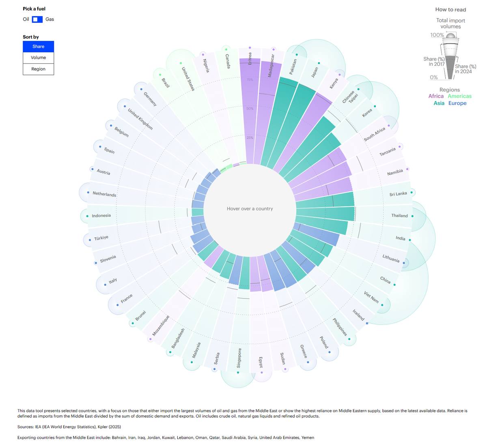Select the Europe region legend label
487x448 pixels.
[x=457, y=103]
